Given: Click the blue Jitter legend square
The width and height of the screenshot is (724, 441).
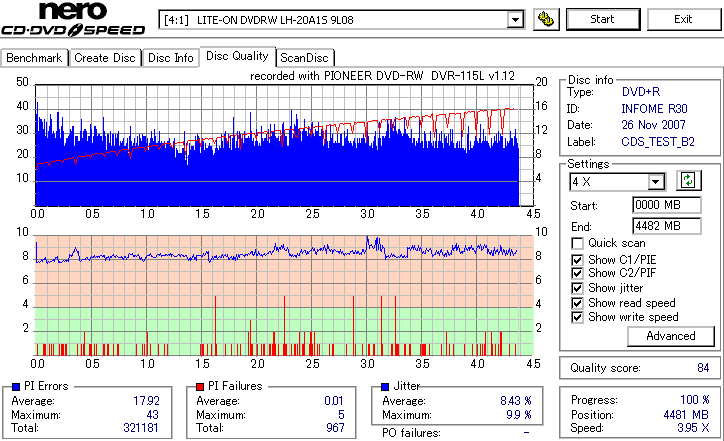Looking at the screenshot, I should coord(385,387).
